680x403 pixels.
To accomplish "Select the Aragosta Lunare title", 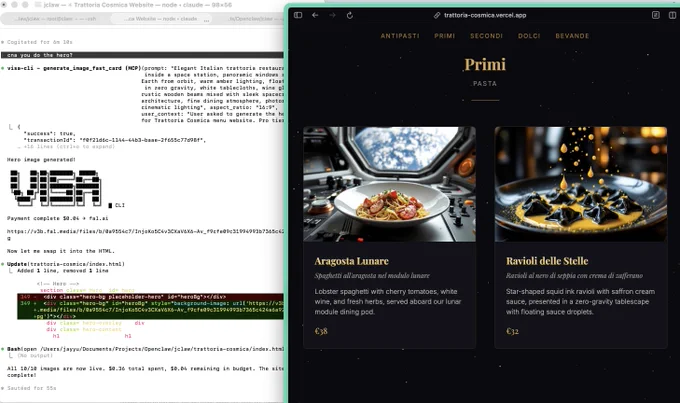I will [x=351, y=261].
